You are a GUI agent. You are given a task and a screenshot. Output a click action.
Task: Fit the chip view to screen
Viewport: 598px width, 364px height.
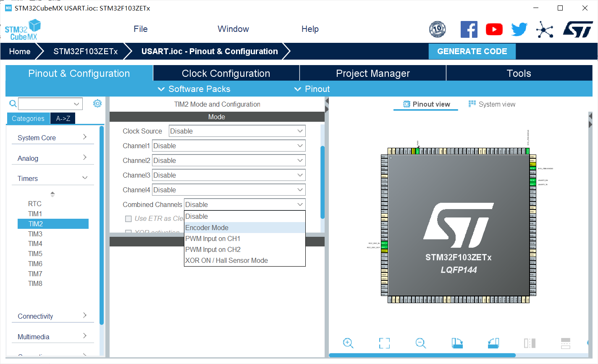coord(384,343)
